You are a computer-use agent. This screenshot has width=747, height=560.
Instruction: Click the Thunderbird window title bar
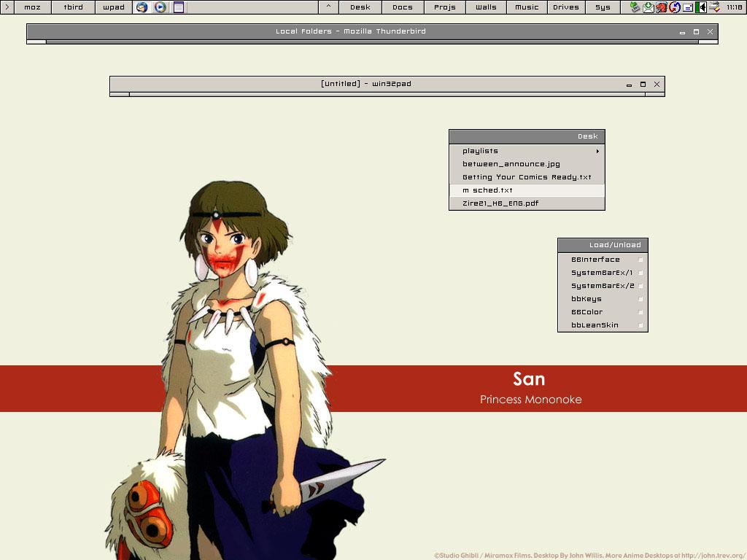pyautogui.click(x=351, y=31)
